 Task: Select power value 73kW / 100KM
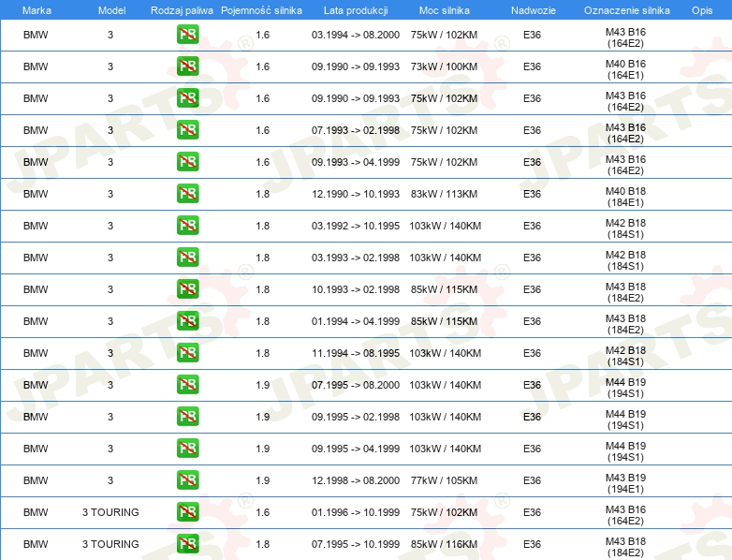click(x=444, y=66)
